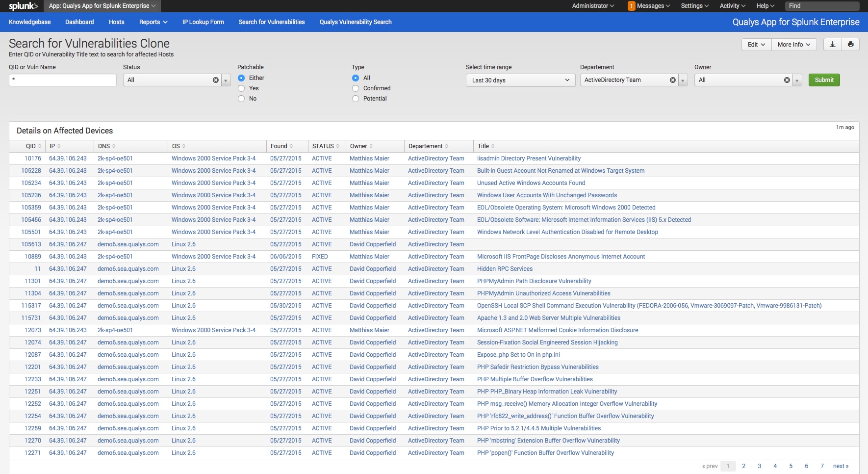
Task: Sort table by Departement column
Action: click(x=428, y=146)
